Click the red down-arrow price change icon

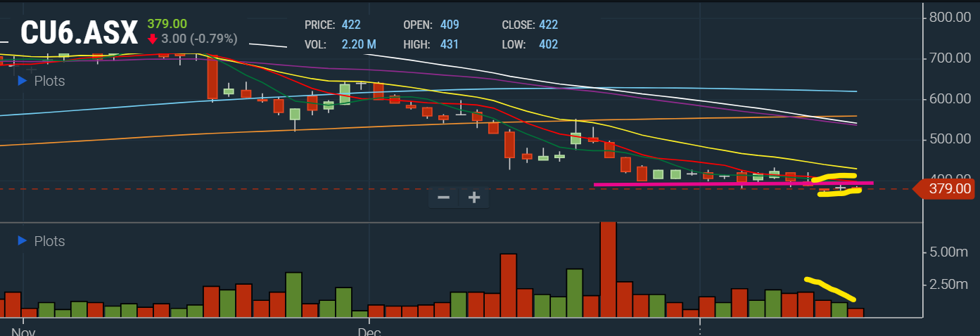point(152,39)
